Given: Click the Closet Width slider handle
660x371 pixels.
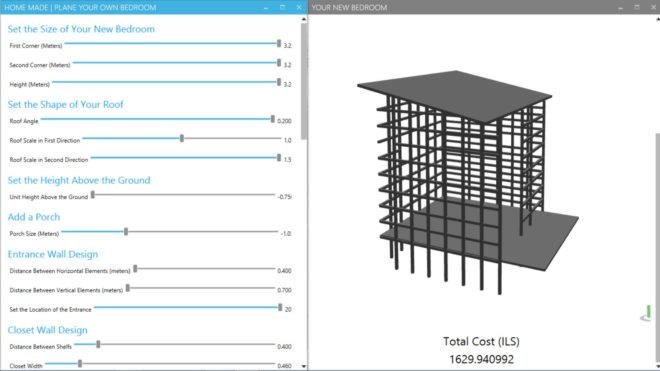Looking at the screenshot, I should (x=80, y=363).
